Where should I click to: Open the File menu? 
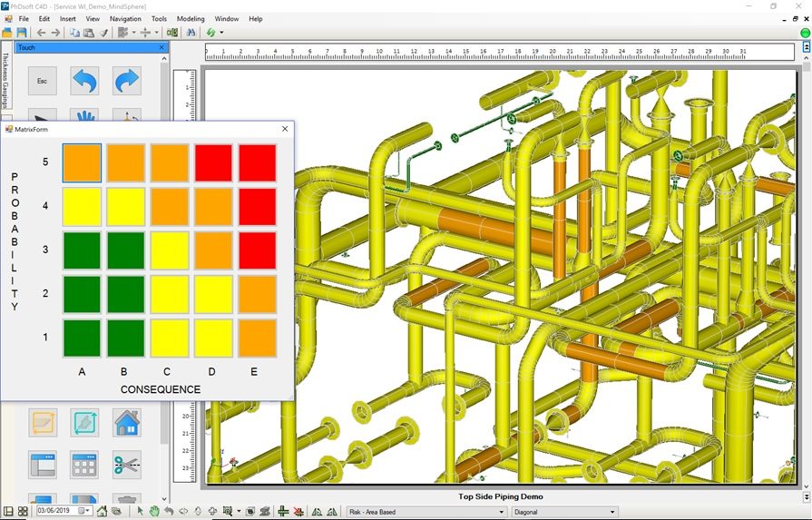24,19
